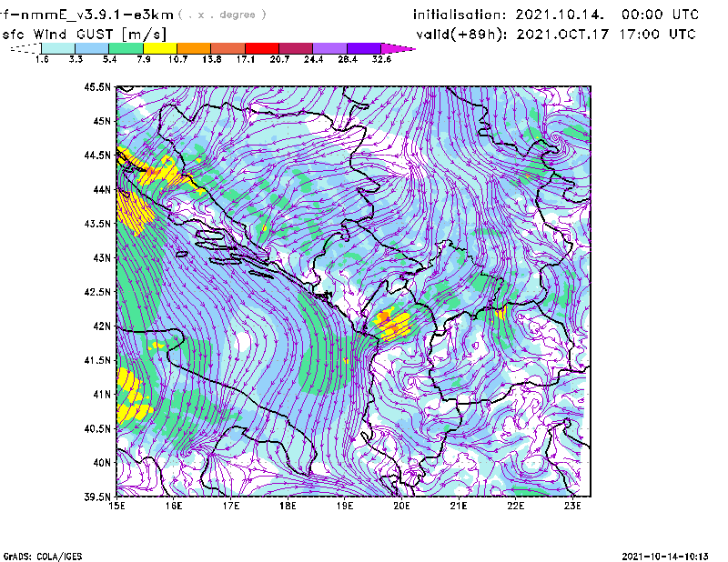Click the legend value 20.7

point(279,59)
